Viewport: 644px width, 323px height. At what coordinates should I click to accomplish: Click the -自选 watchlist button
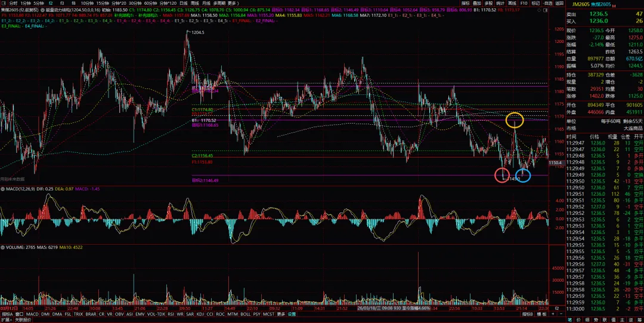coord(547,3)
